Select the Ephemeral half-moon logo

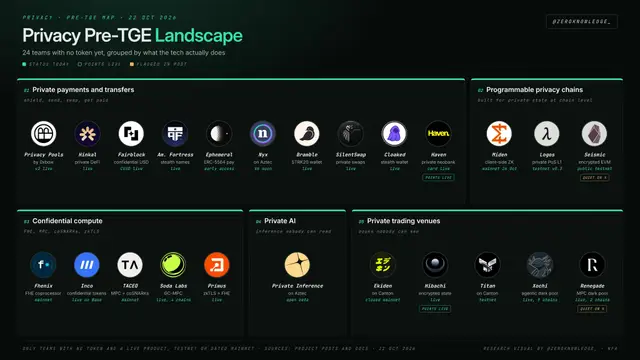pos(219,133)
